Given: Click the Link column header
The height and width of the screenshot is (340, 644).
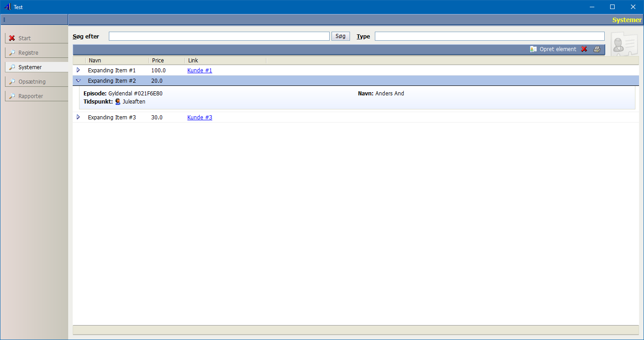Looking at the screenshot, I should click(x=225, y=61).
